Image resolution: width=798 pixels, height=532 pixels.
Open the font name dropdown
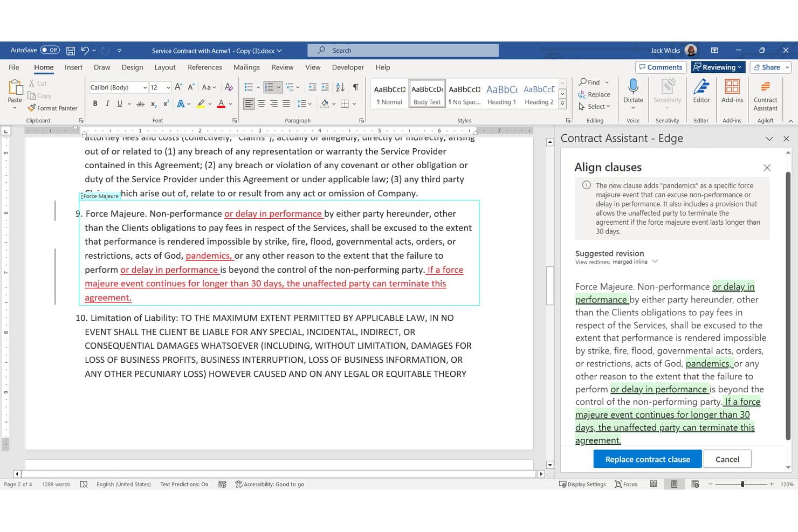click(145, 87)
